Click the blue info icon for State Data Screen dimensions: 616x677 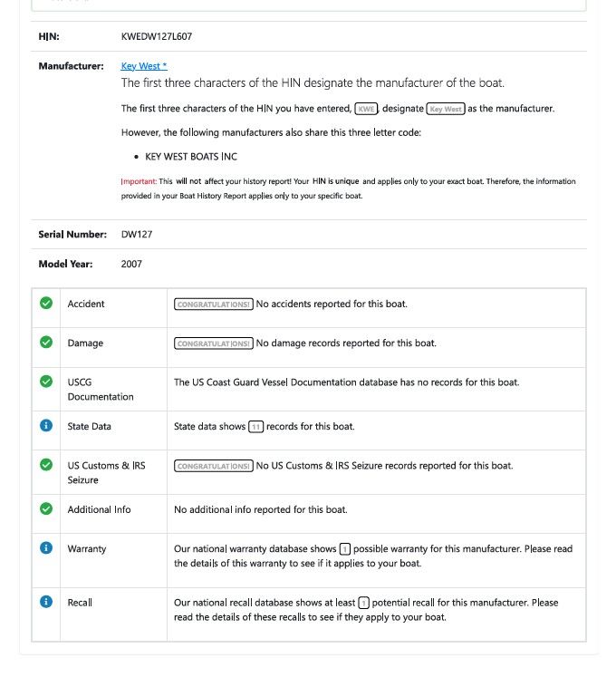coord(46,426)
